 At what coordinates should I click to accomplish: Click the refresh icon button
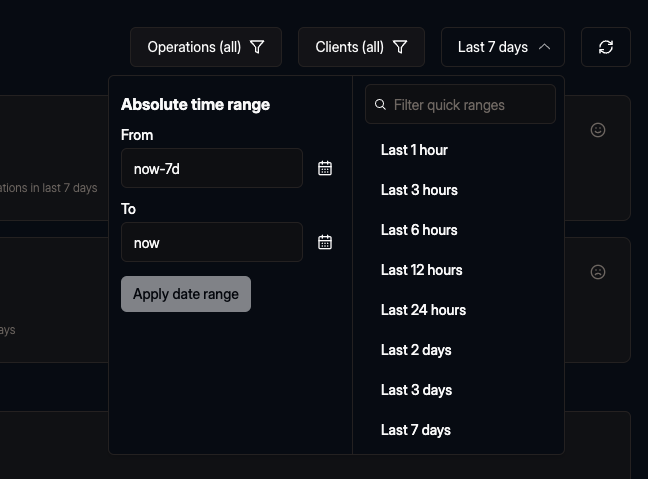(605, 47)
